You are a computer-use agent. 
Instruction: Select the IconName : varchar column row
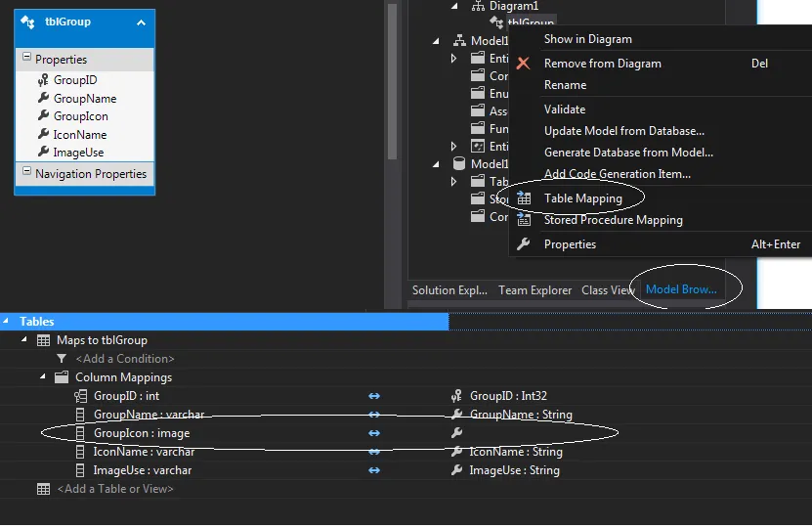[144, 452]
